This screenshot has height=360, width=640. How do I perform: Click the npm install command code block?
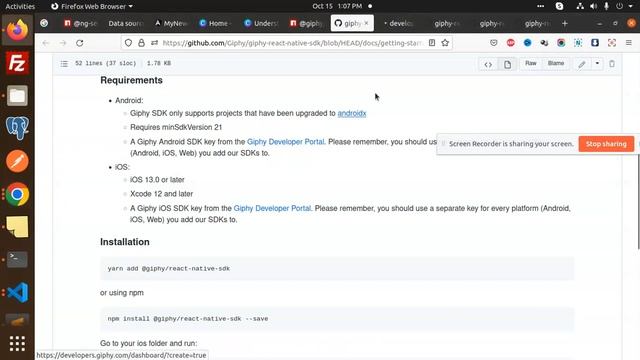[337, 319]
